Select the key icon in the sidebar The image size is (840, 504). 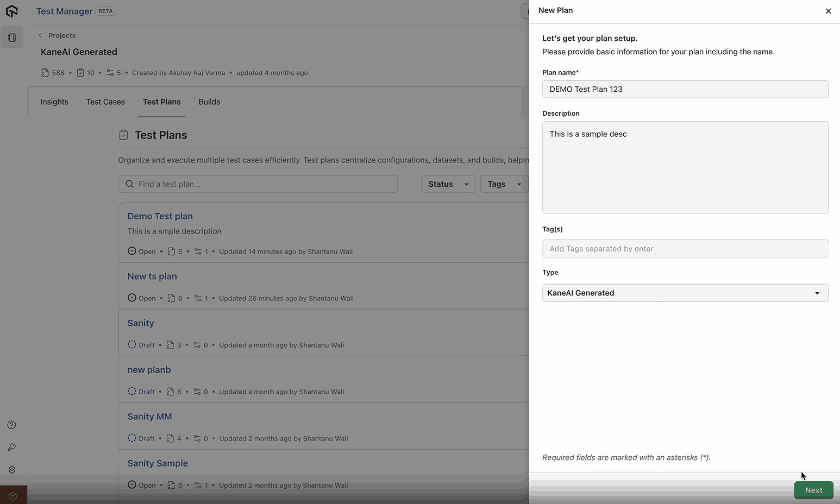11,447
